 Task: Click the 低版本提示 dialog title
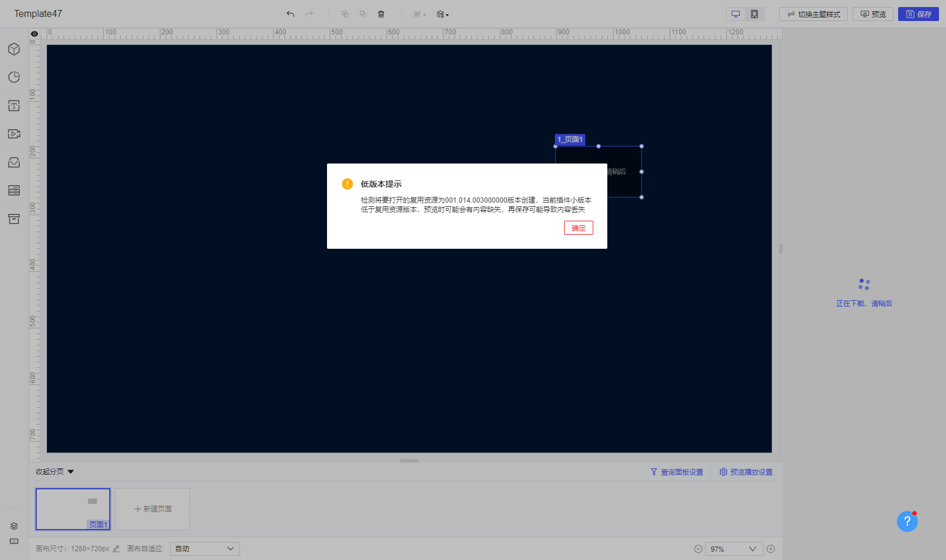[381, 184]
